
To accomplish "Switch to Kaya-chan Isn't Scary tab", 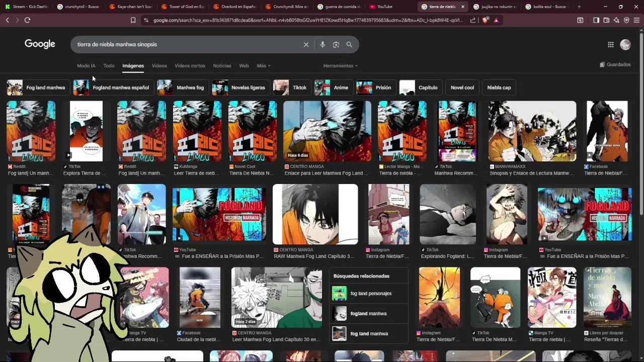I will (x=131, y=7).
